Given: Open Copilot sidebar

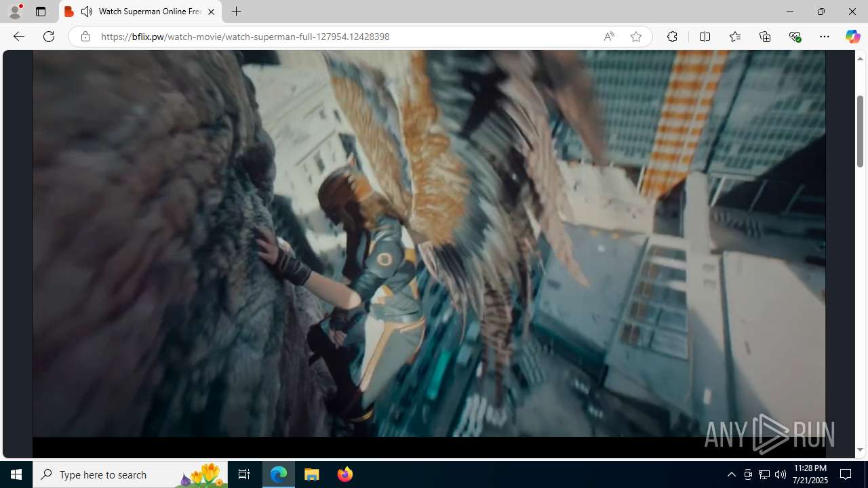Looking at the screenshot, I should click(852, 37).
